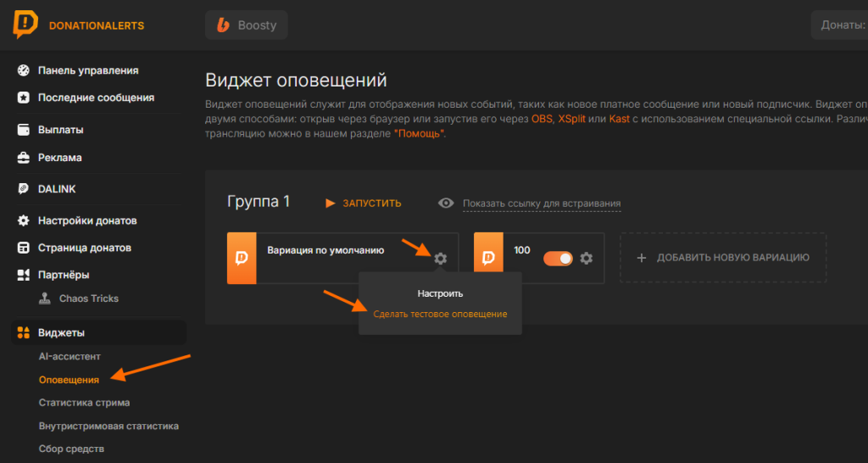The width and height of the screenshot is (868, 463).
Task: Toggle the eye icon for embed link
Action: click(446, 204)
